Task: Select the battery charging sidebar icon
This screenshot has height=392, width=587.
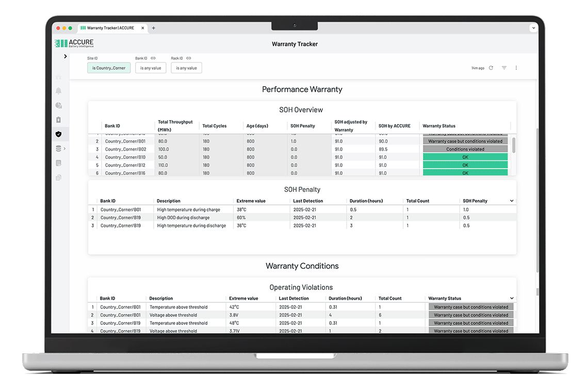Action: pos(58,120)
